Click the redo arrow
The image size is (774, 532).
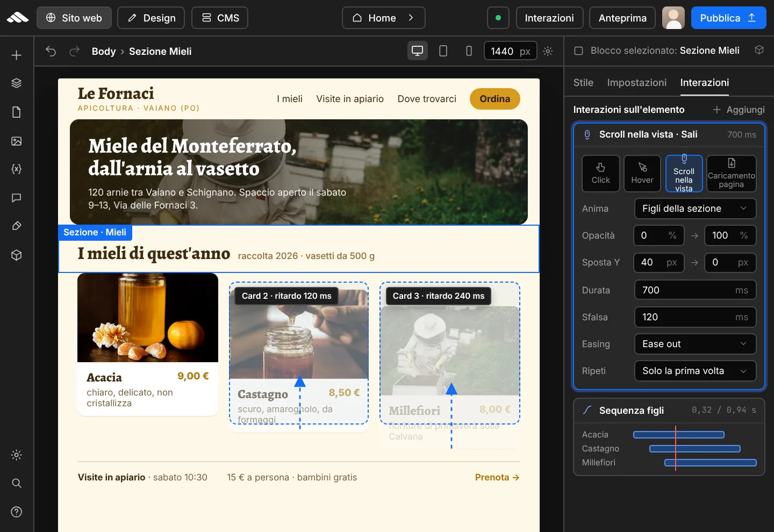click(74, 51)
